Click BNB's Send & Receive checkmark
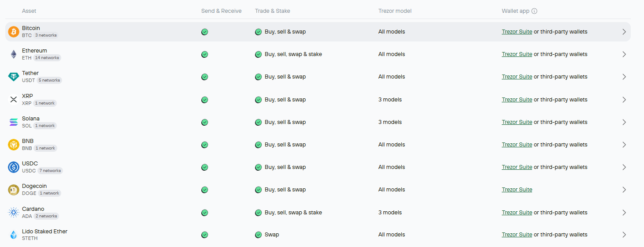The image size is (644, 247). coord(204,145)
